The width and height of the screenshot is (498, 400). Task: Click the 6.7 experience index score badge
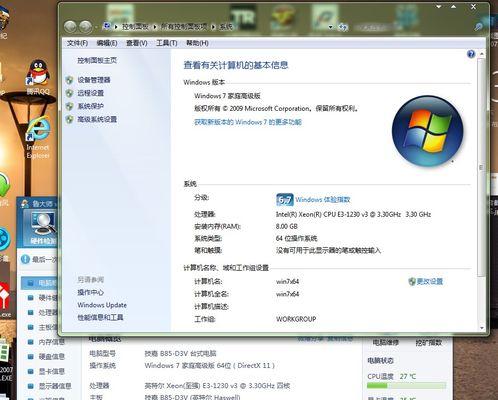click(x=285, y=200)
